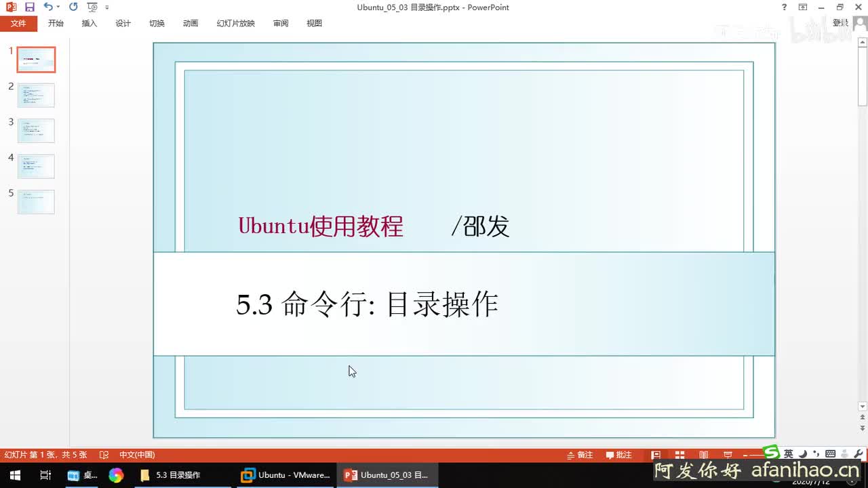Open IME soft keyboard icon

pos(830,453)
